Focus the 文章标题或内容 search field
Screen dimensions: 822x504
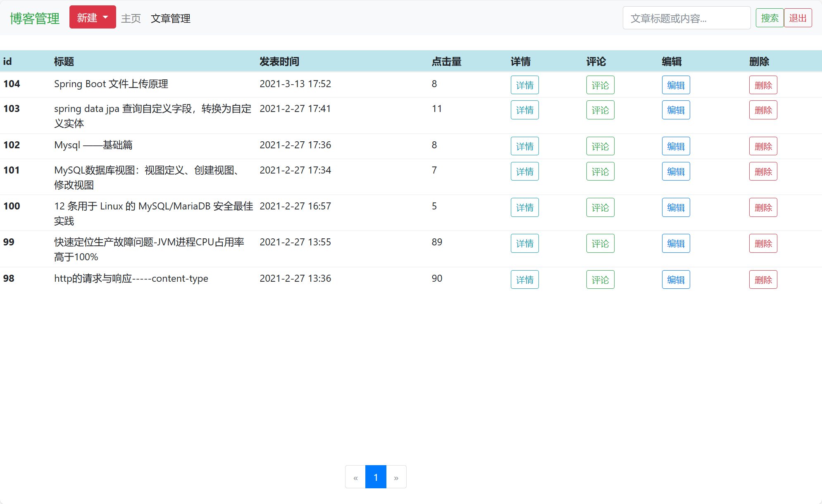click(x=686, y=17)
